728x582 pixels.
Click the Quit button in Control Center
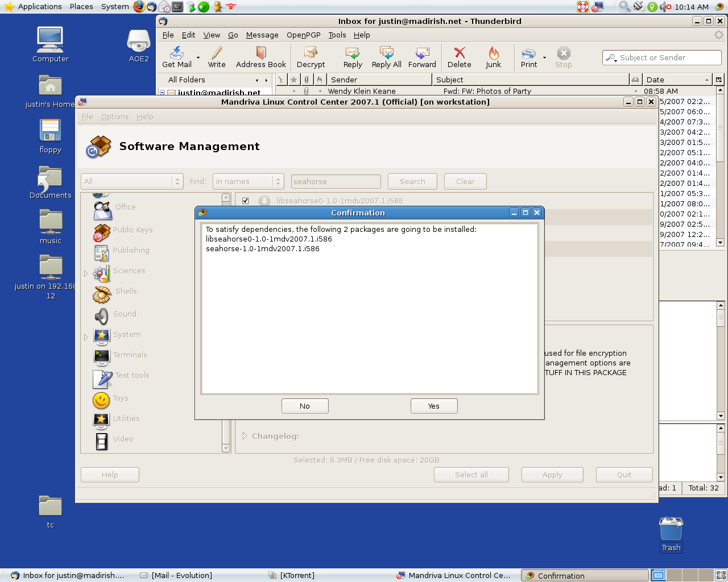coord(624,475)
